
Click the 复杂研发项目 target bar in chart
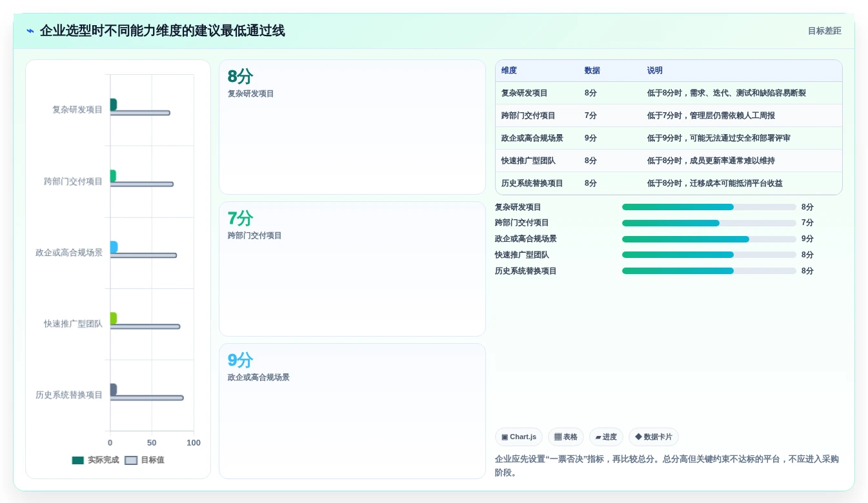pyautogui.click(x=140, y=113)
